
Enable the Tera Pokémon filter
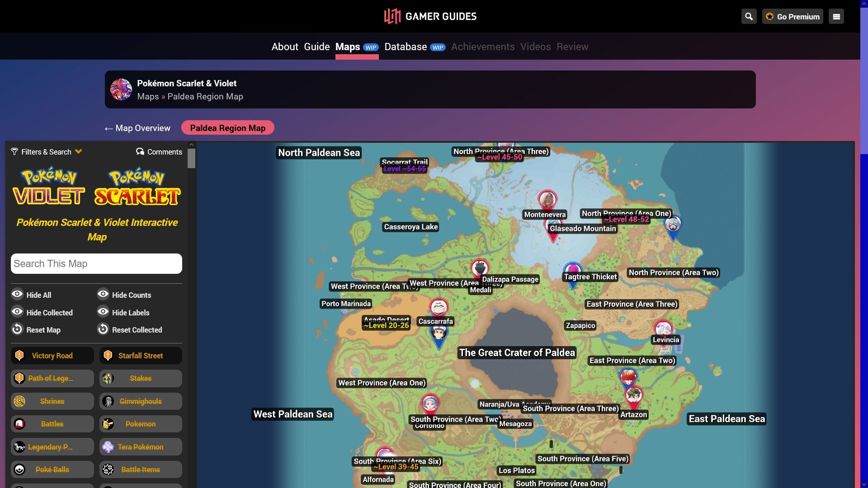[x=141, y=447]
